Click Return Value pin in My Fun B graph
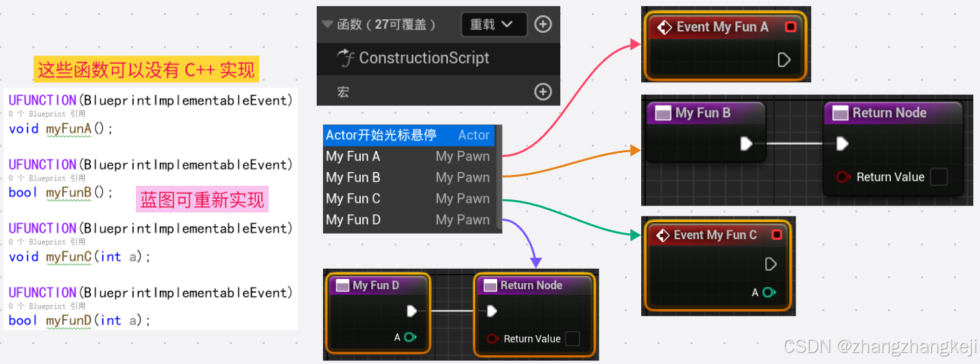Screen dimensions: 980x364 coord(843,177)
